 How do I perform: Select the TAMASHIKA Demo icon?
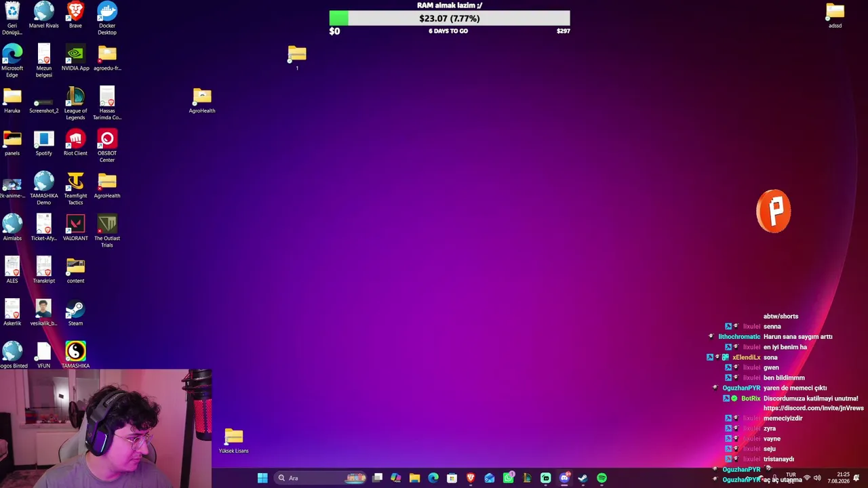tap(43, 189)
